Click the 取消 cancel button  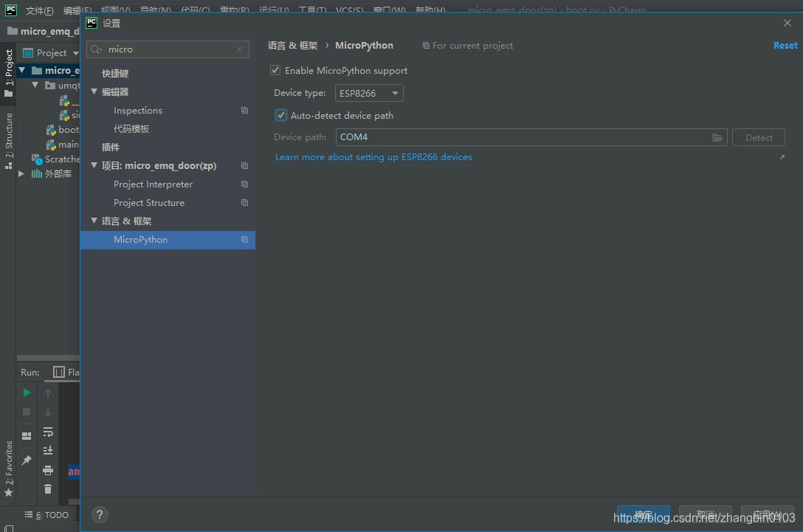pyautogui.click(x=705, y=514)
